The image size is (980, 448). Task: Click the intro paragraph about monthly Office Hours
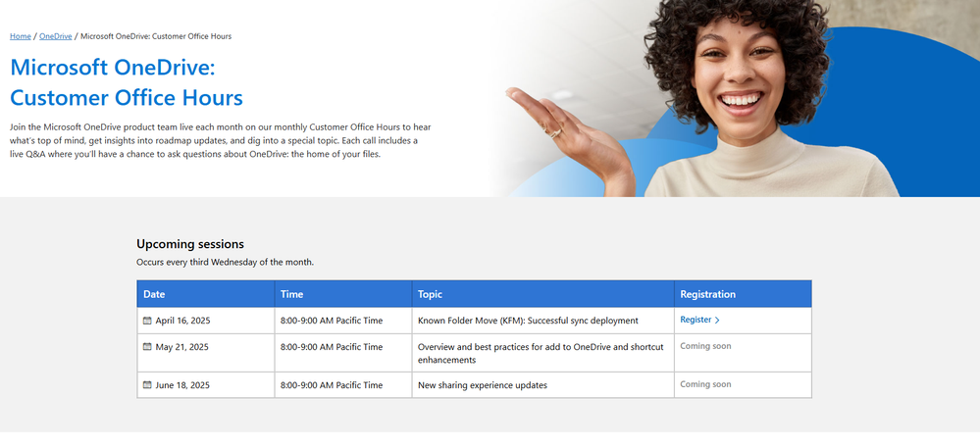point(221,140)
